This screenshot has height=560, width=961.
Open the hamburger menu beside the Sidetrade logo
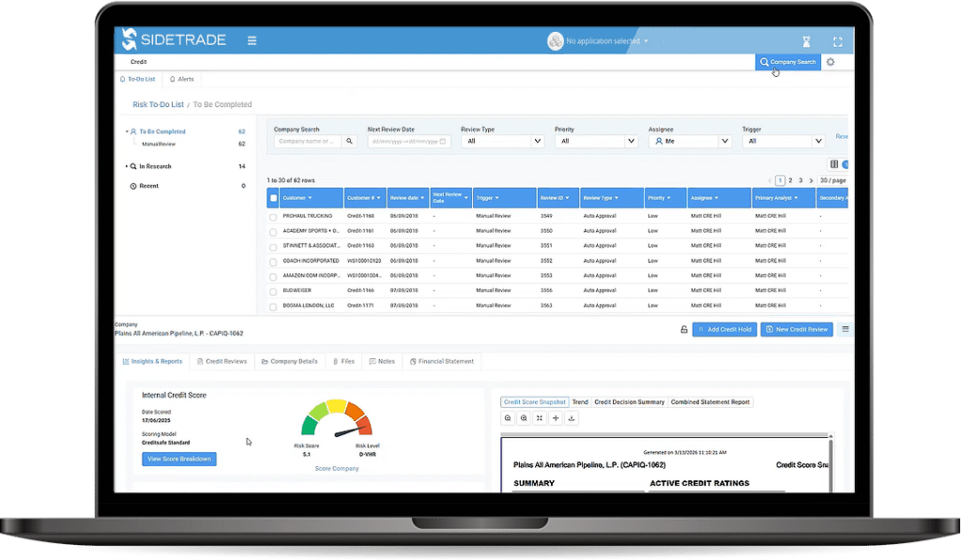coord(252,40)
